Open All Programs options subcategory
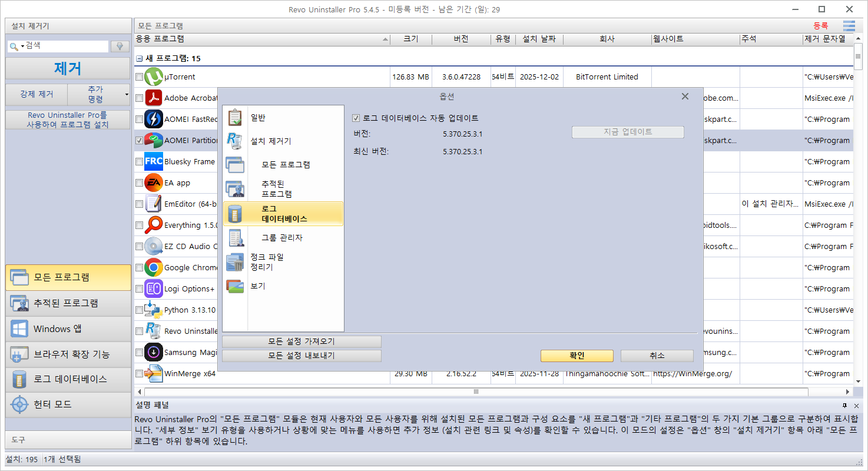This screenshot has width=868, height=471. (283, 165)
